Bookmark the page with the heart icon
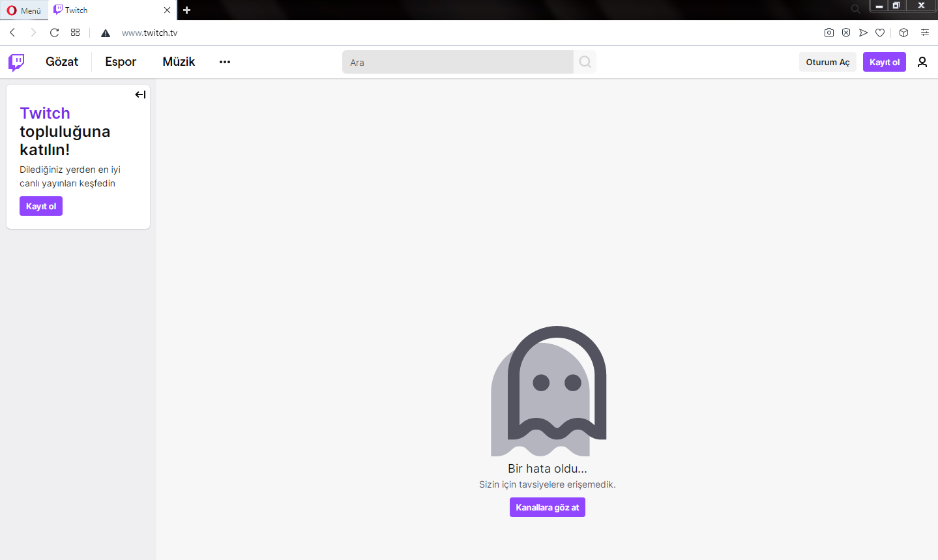Image resolution: width=938 pixels, height=560 pixels. (879, 32)
